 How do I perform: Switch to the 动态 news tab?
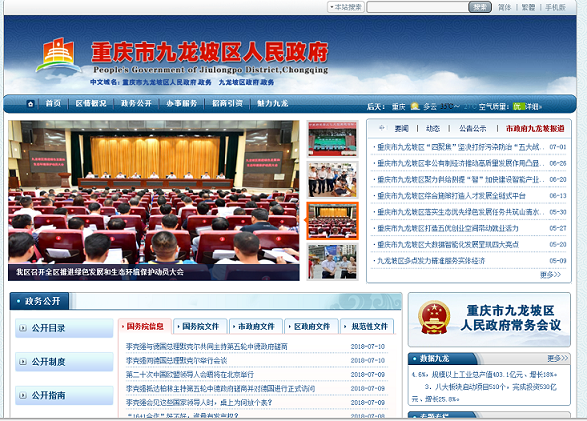pos(433,128)
